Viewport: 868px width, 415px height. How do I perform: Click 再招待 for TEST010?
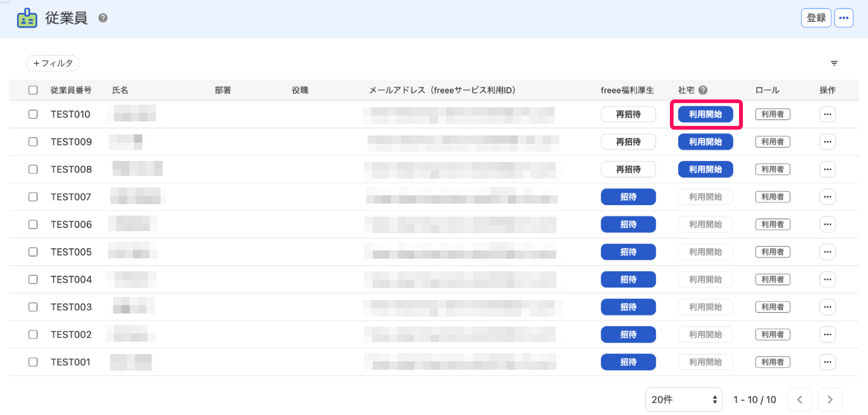[628, 114]
